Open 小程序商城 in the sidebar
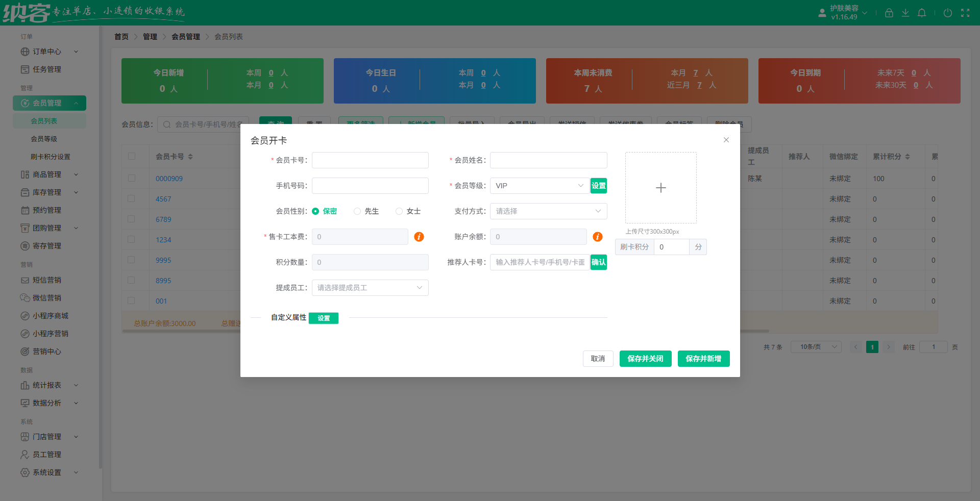 pos(50,316)
